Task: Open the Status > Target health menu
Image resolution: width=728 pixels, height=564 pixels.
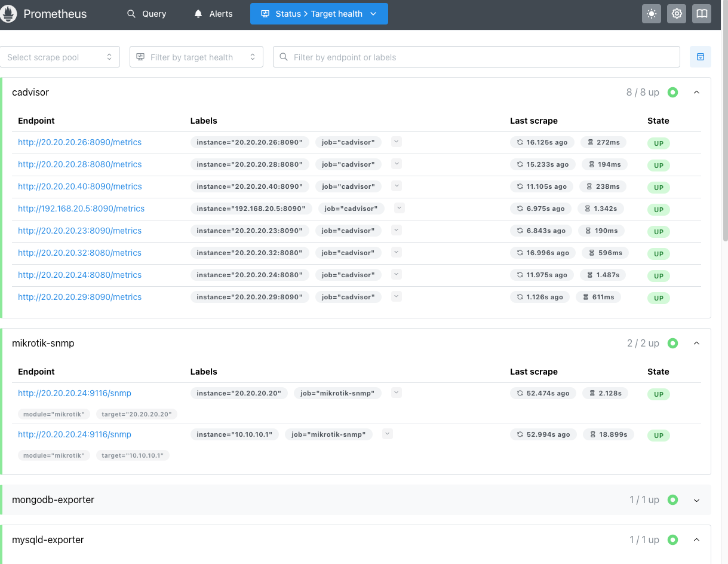Action: coord(319,14)
